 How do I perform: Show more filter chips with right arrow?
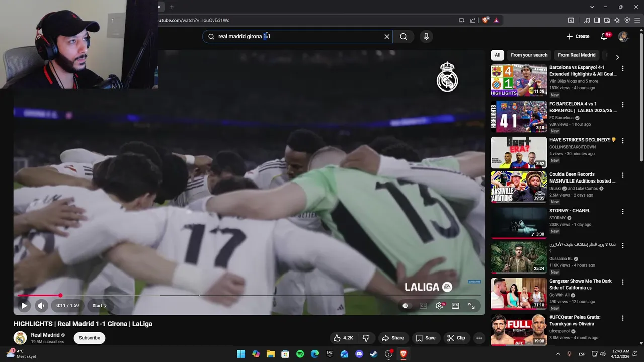(617, 57)
